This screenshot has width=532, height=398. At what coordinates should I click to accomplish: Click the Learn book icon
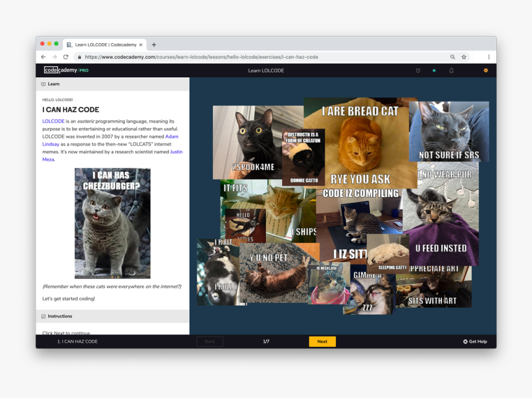pyautogui.click(x=43, y=84)
